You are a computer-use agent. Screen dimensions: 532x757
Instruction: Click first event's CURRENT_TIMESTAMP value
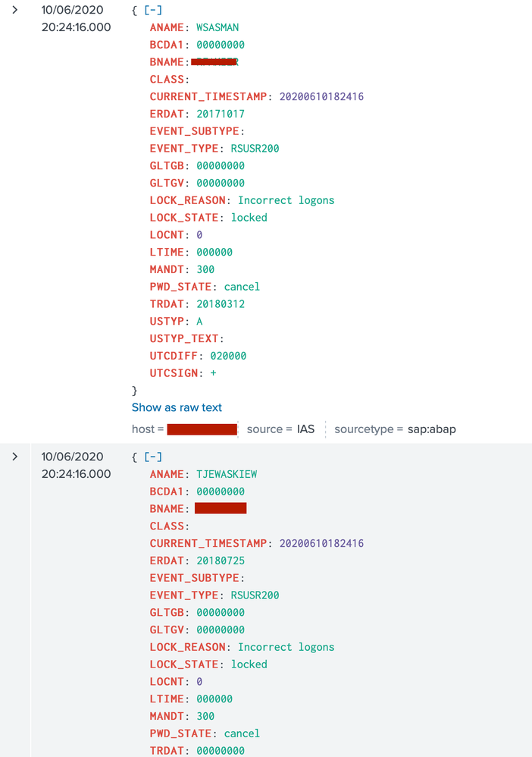(322, 96)
